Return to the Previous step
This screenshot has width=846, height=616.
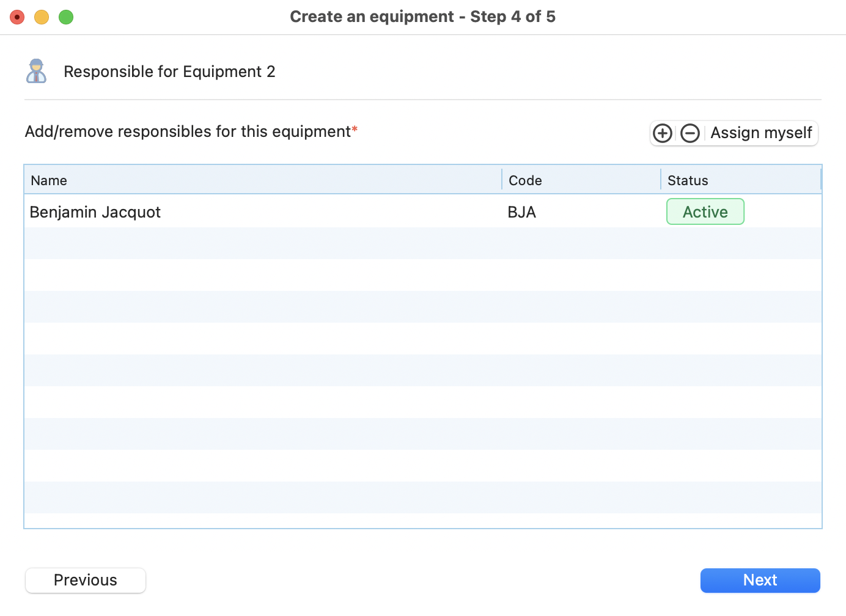click(x=86, y=580)
